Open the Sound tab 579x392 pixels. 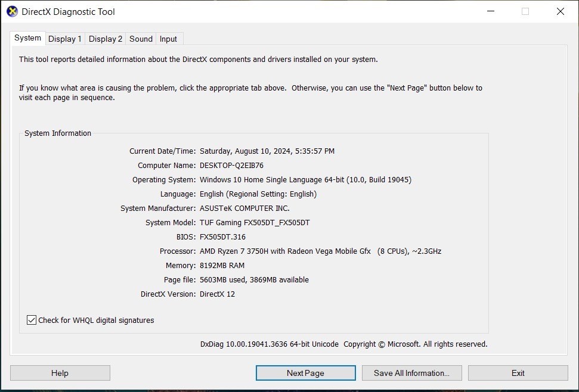pyautogui.click(x=140, y=39)
